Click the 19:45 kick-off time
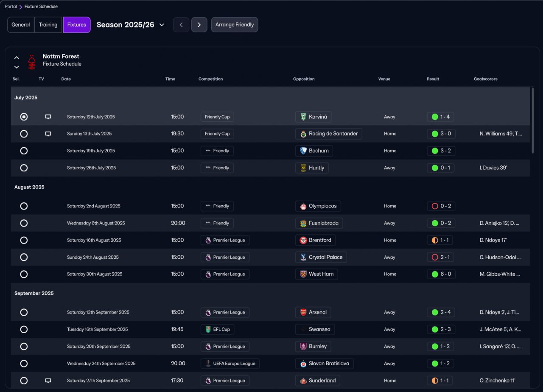Image resolution: width=543 pixels, height=392 pixels. (177, 329)
